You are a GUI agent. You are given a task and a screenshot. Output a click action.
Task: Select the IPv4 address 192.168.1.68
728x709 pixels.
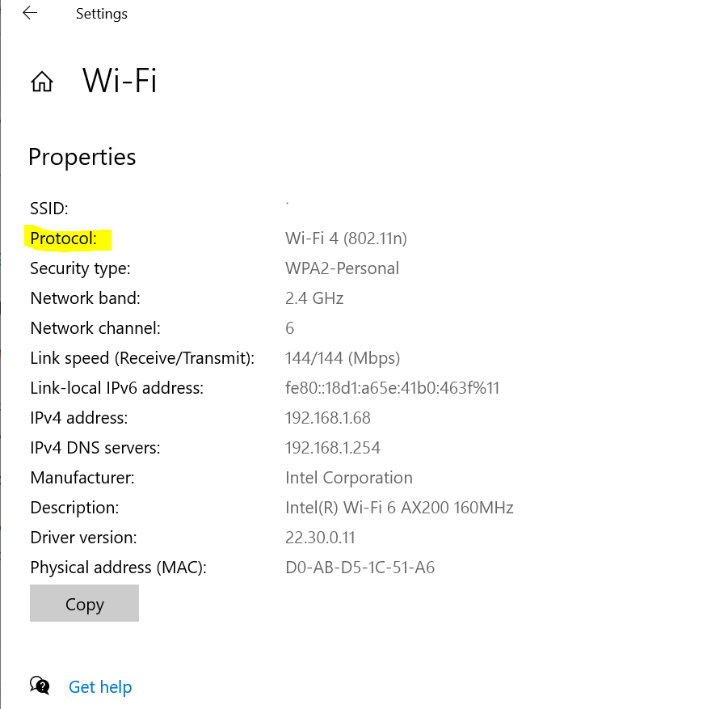coord(328,418)
